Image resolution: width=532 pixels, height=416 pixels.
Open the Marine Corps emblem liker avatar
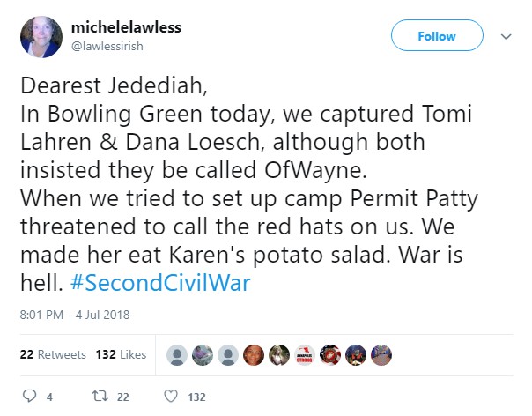pos(330,354)
